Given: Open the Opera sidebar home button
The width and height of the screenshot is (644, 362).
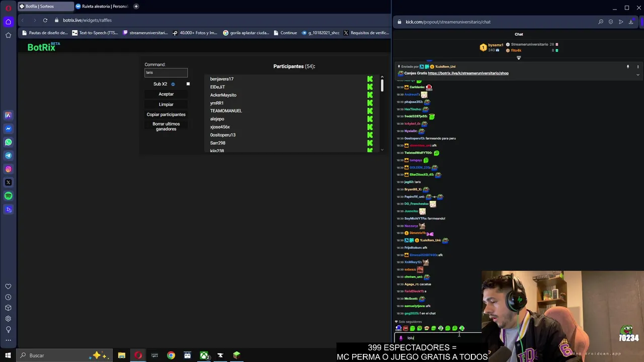Looking at the screenshot, I should click(x=8, y=22).
